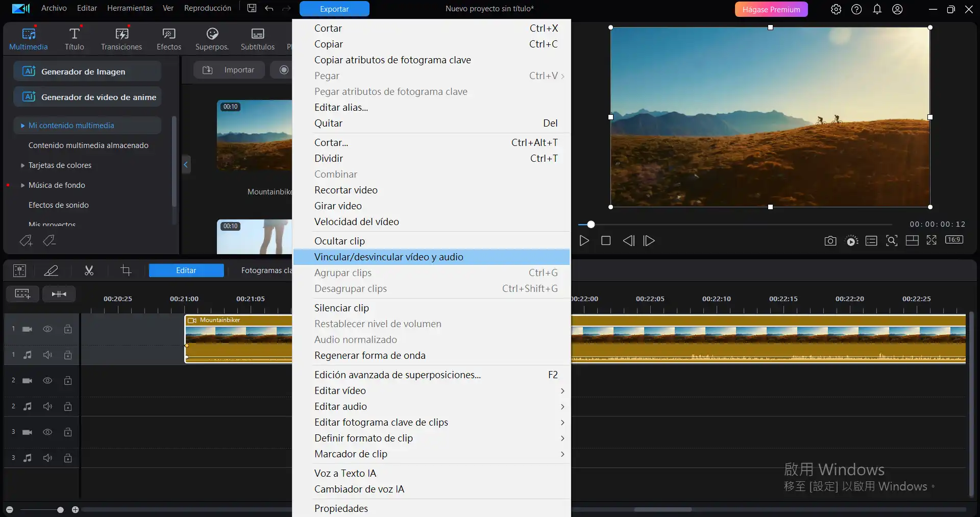The height and width of the screenshot is (517, 980).
Task: Open Generador de video de anime
Action: pos(87,97)
